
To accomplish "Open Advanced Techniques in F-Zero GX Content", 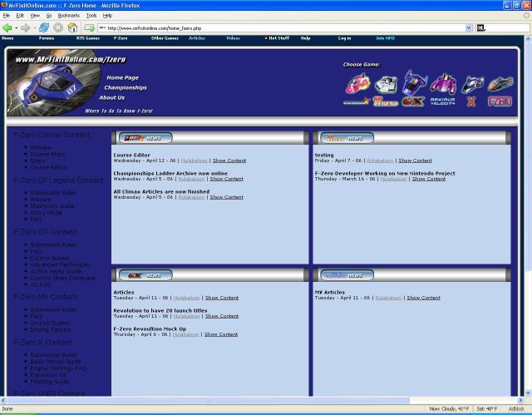I will [x=61, y=264].
